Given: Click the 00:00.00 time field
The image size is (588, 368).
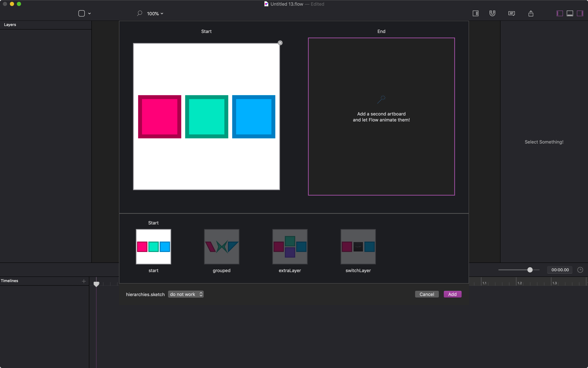Looking at the screenshot, I should point(560,270).
